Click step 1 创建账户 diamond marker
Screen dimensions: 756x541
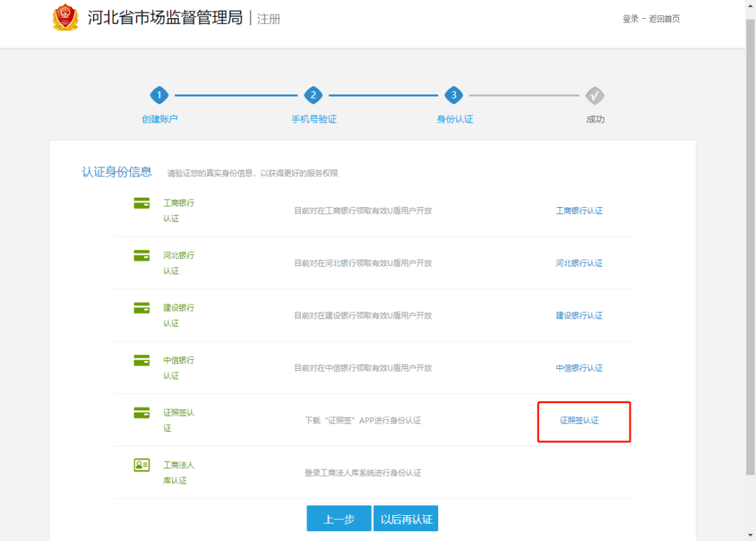[160, 96]
